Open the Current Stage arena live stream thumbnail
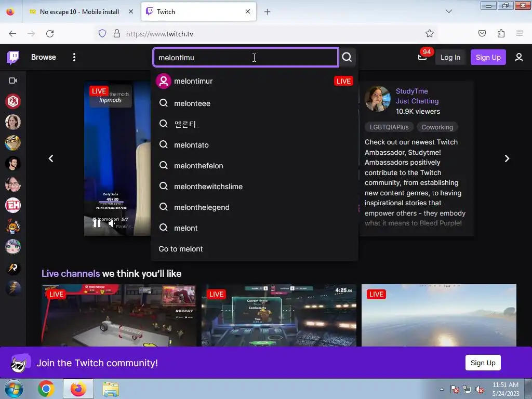532x399 pixels. 279,315
